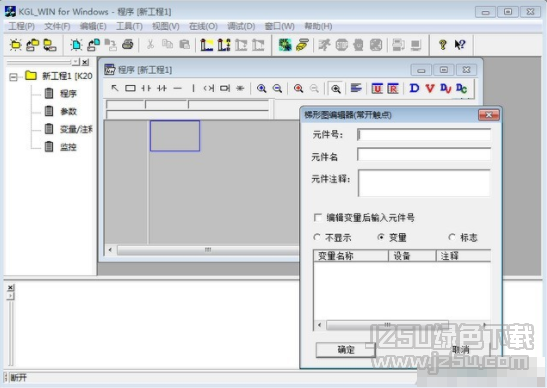Open the 文件(F) menu
Image resolution: width=547 pixels, height=388 pixels.
tap(57, 26)
